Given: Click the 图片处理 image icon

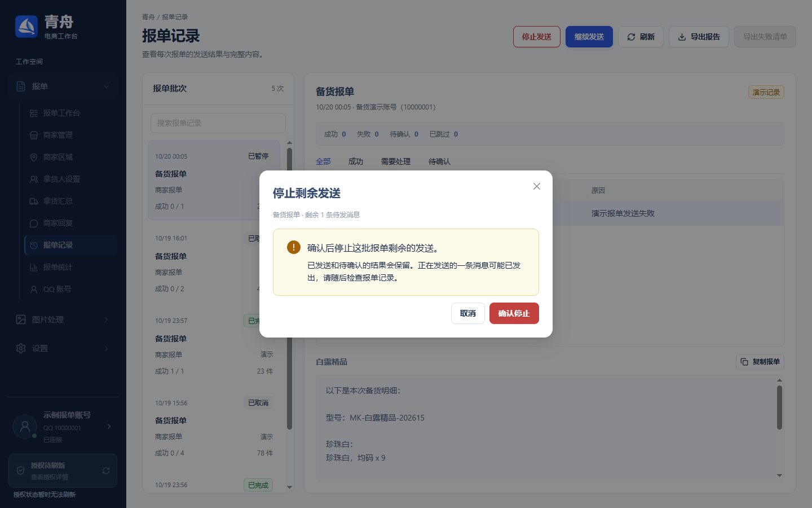Looking at the screenshot, I should pyautogui.click(x=21, y=319).
